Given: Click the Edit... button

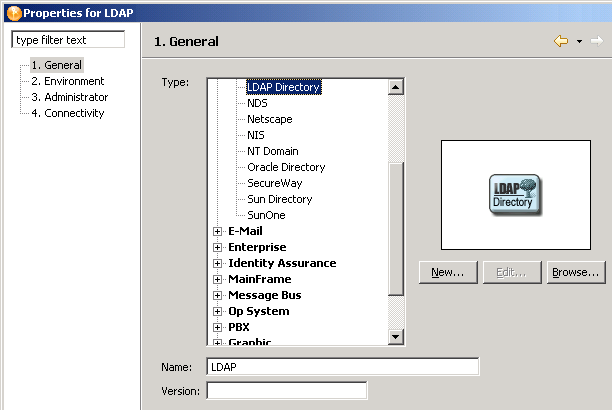Looking at the screenshot, I should 512,272.
